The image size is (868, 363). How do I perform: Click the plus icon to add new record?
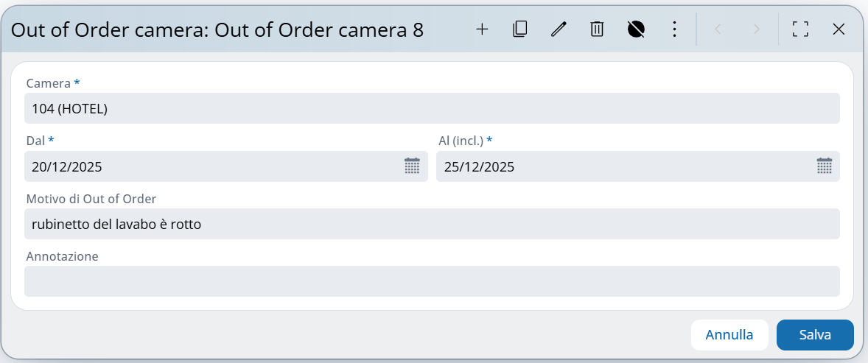pos(482,29)
